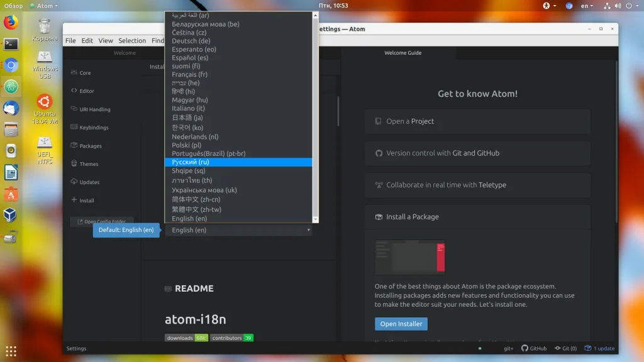This screenshot has width=644, height=362.
Task: Open LibreOffice Writer from the dock
Action: [x=11, y=172]
